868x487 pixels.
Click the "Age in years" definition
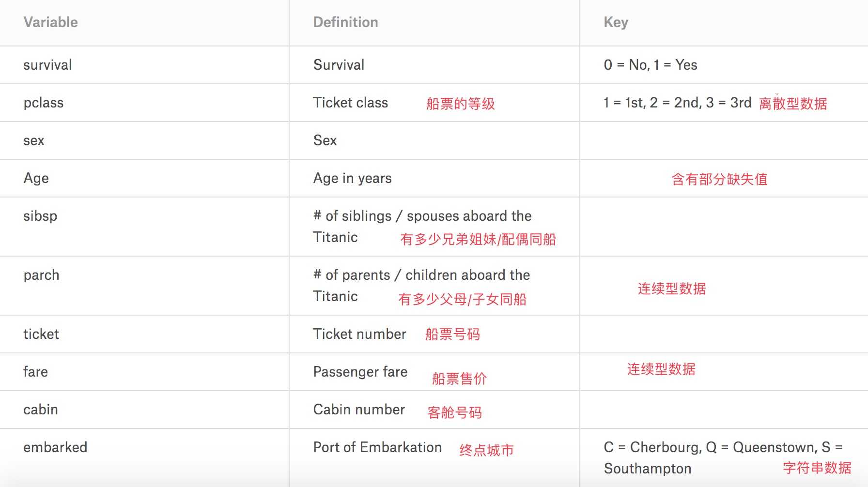click(352, 178)
